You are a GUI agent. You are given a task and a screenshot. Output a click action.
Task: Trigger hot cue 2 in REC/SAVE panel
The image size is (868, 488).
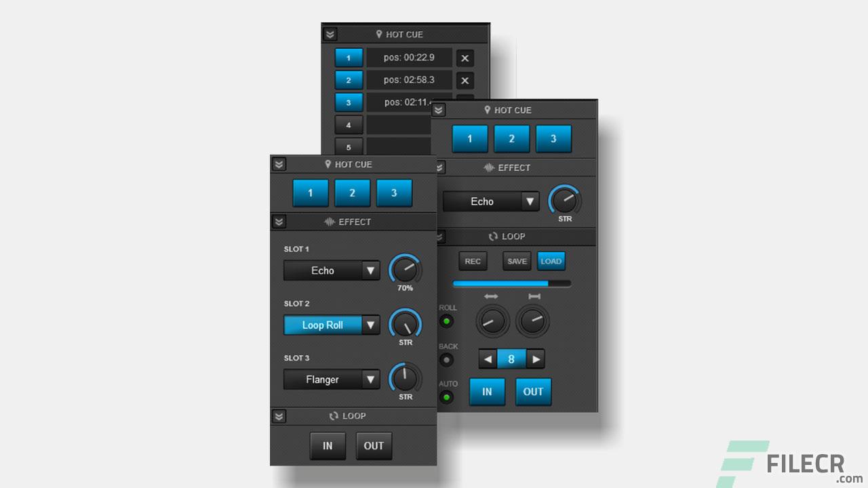(x=511, y=138)
